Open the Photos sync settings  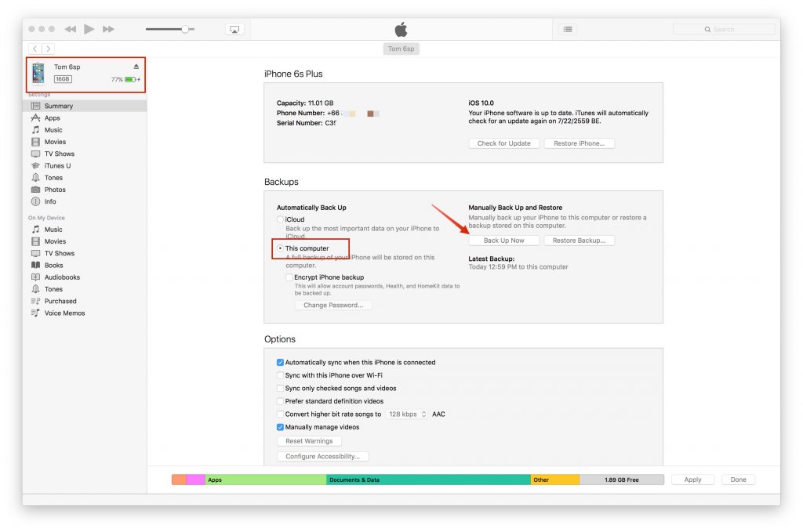(57, 189)
